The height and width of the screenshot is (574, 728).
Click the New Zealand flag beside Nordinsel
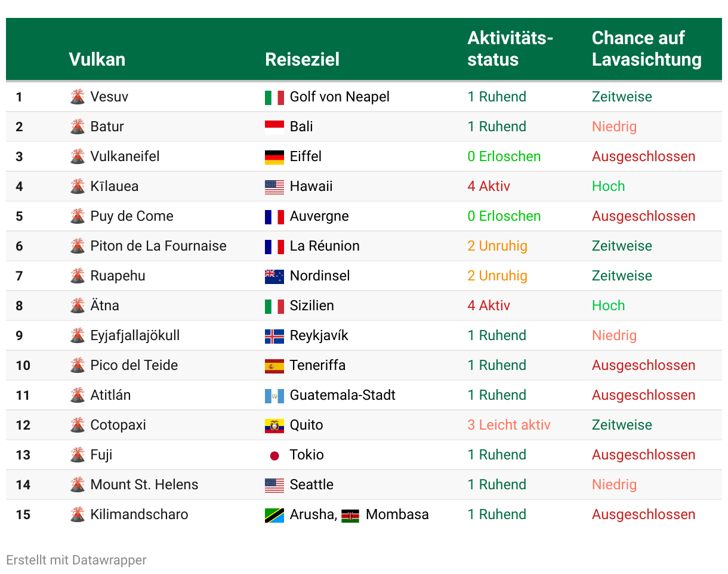(274, 276)
